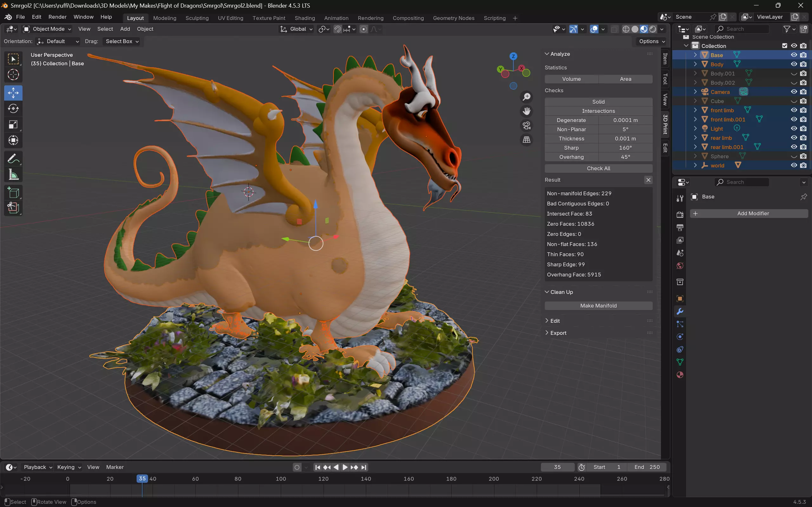This screenshot has width=812, height=507.
Task: Open World properties globe icon
Action: tap(680, 266)
